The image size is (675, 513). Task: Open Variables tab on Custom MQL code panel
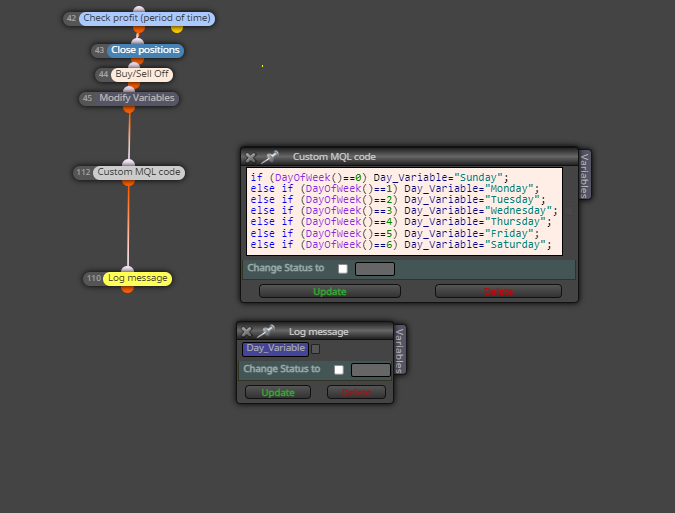(x=585, y=175)
